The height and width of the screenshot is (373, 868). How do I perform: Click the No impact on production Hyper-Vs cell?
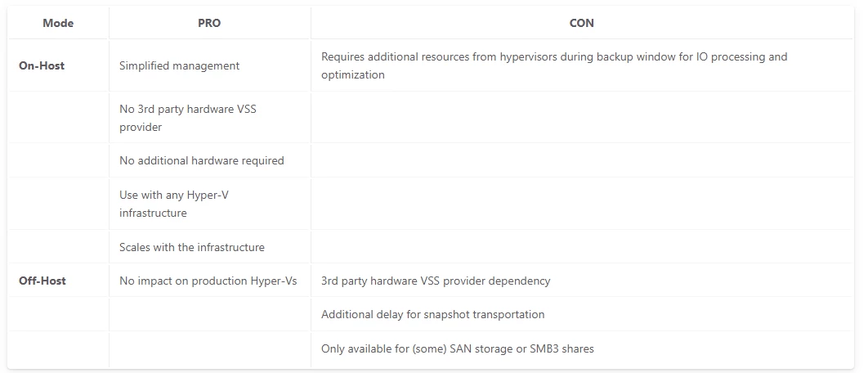[208, 281]
